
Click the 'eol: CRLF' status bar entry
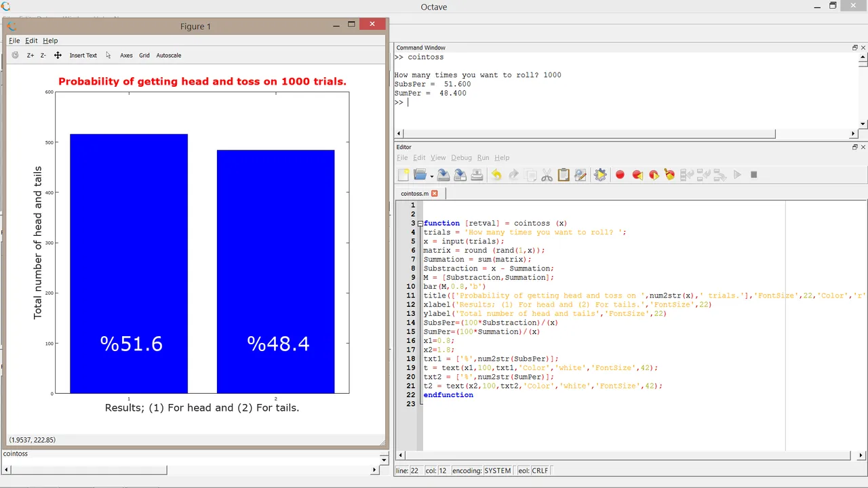coord(533,470)
